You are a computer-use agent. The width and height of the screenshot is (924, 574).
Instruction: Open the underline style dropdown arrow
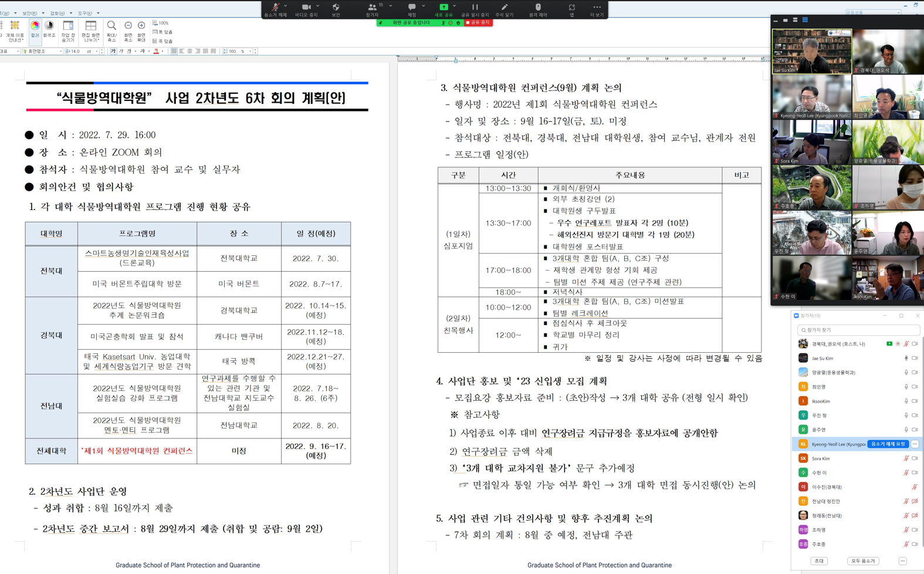136,52
